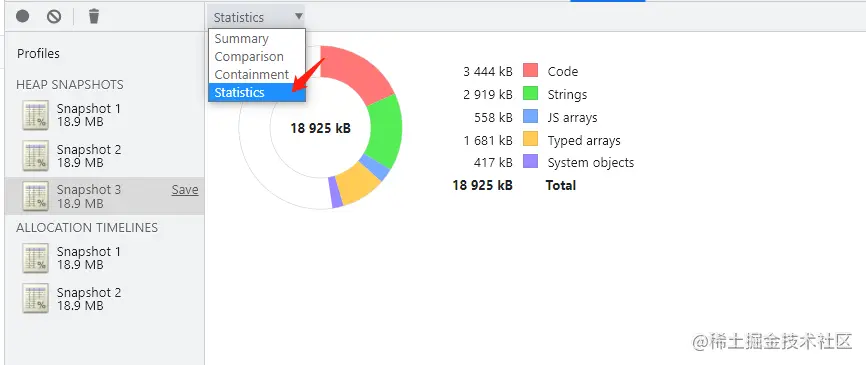Click the Code legend label
The width and height of the screenshot is (866, 365).
tap(563, 71)
